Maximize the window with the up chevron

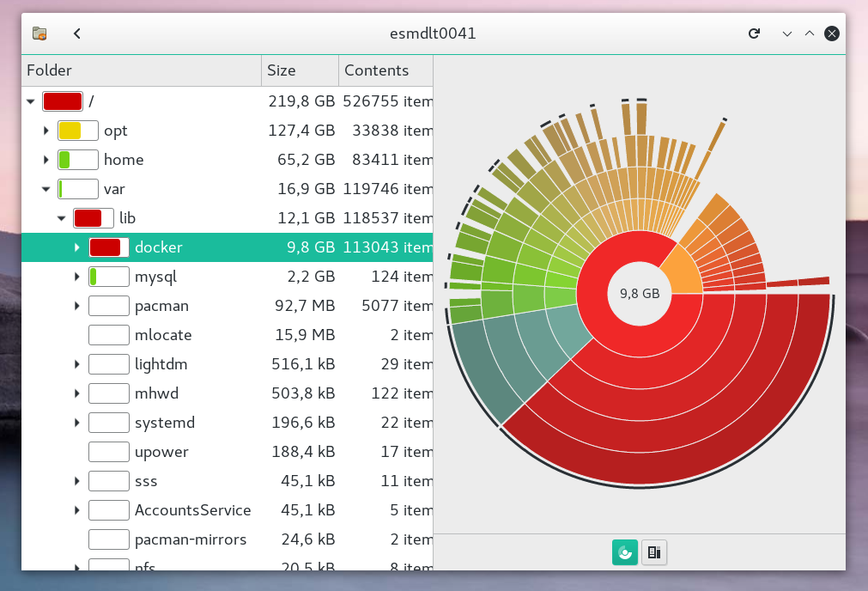pyautogui.click(x=809, y=34)
